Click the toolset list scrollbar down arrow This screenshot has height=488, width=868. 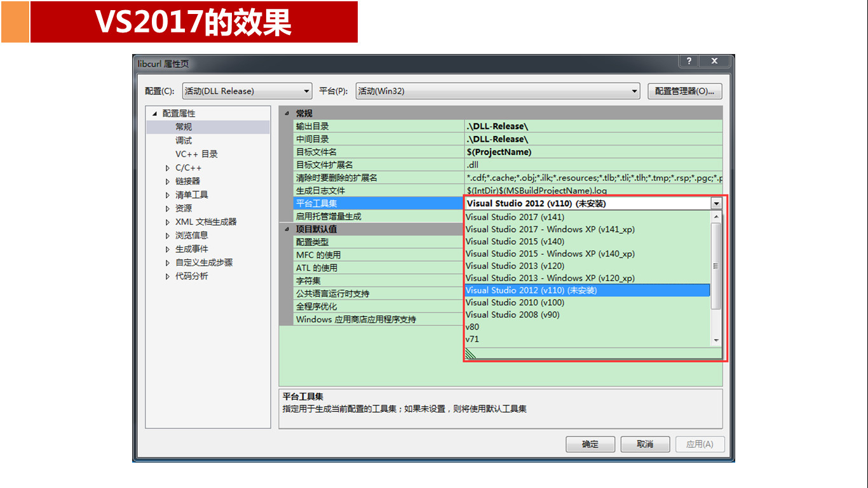pos(716,341)
